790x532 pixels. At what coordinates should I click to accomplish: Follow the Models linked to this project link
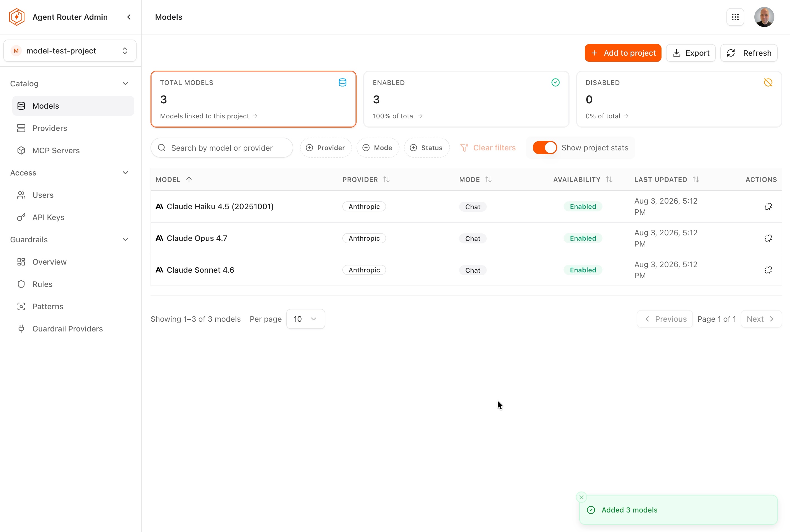(x=209, y=116)
